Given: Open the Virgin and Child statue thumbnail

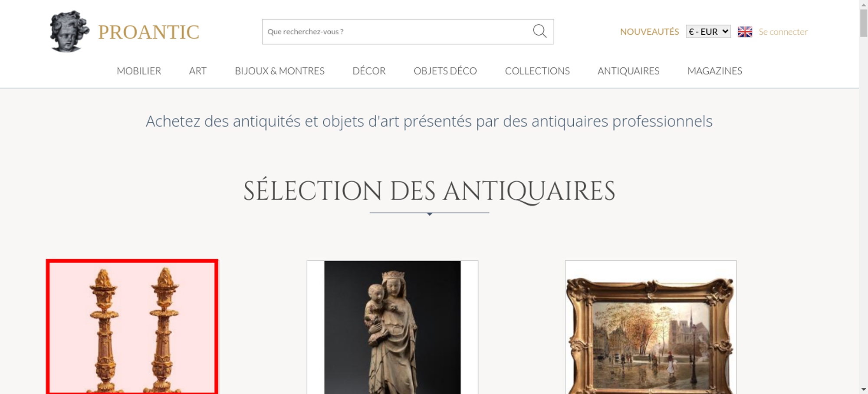Looking at the screenshot, I should tap(392, 327).
